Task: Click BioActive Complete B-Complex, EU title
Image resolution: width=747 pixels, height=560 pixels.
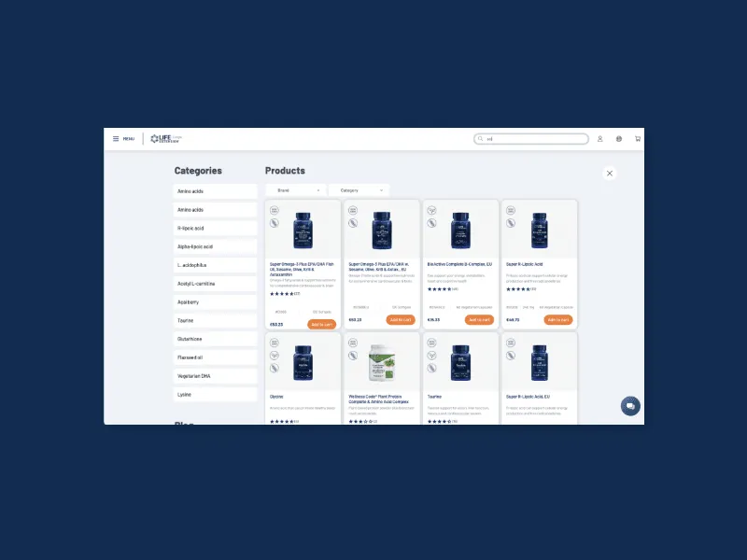Action: coord(459,264)
